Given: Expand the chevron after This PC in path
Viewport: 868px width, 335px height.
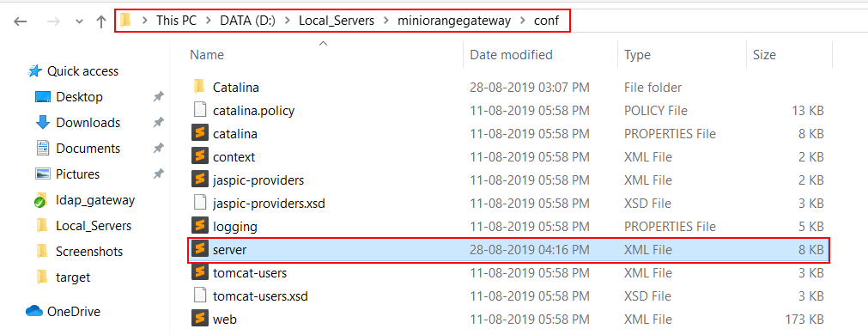Looking at the screenshot, I should pos(209,21).
